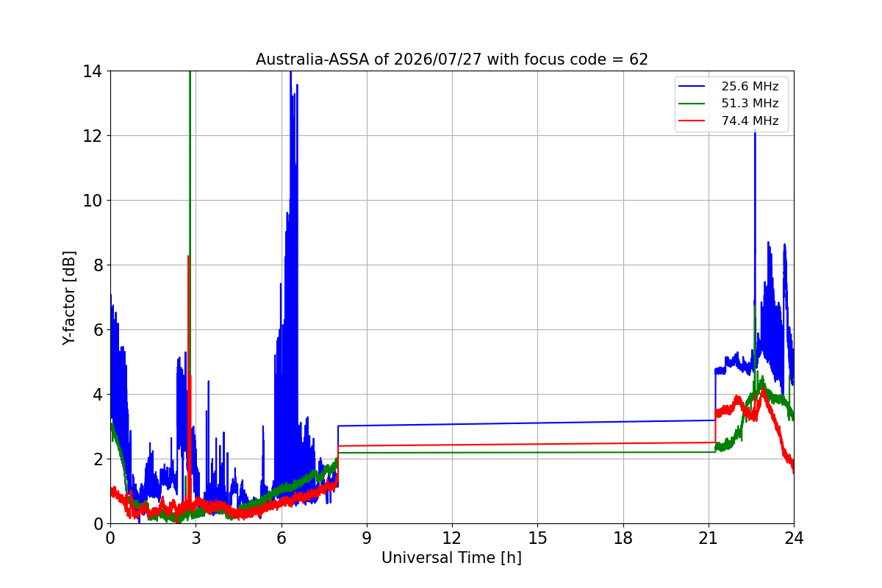Image resolution: width=882 pixels, height=588 pixels.
Task: Click the x-axis tick label 21
Action: tap(709, 538)
